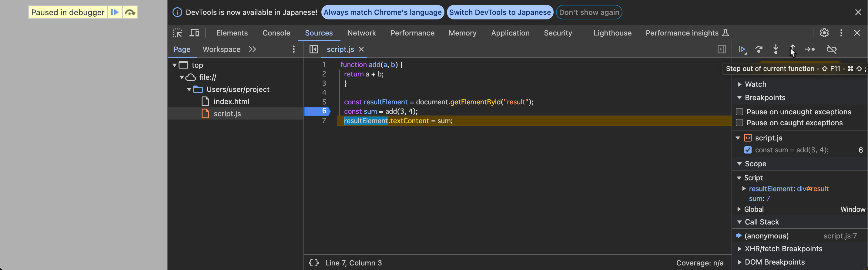Click the Step over next function icon
This screenshot has width=868, height=270.
click(759, 49)
